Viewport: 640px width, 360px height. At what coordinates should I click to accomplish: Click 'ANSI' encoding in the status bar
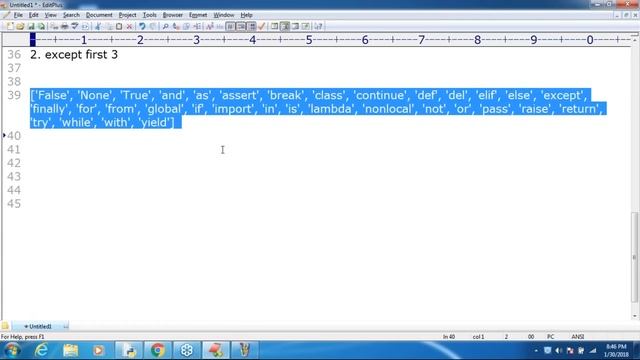(578, 337)
